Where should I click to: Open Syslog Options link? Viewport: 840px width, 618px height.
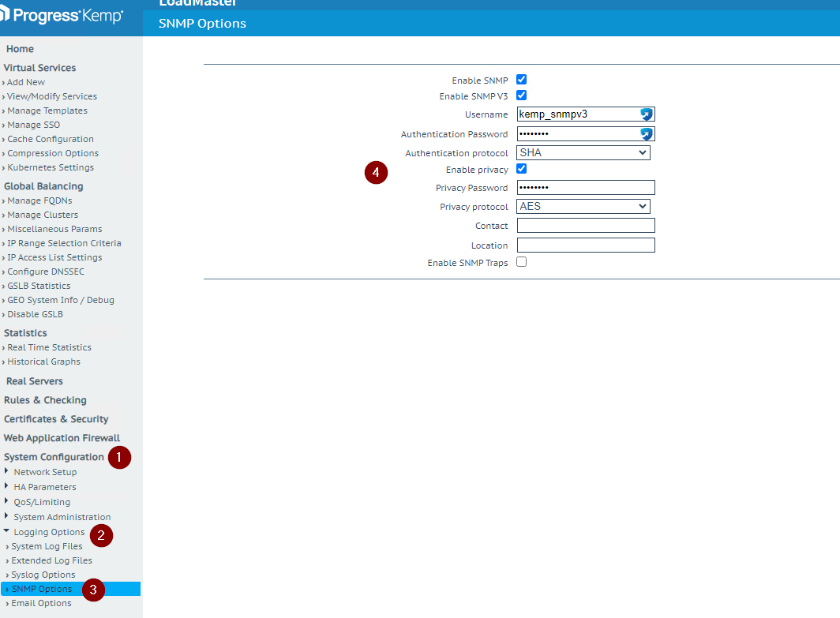(43, 575)
